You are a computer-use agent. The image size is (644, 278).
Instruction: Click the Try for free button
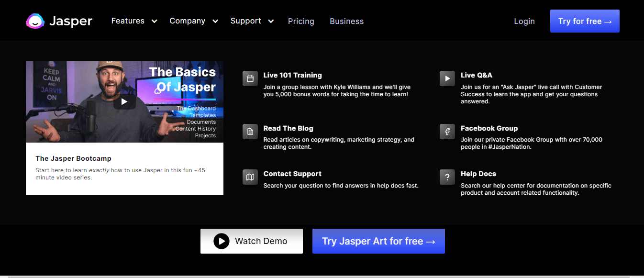coord(585,21)
